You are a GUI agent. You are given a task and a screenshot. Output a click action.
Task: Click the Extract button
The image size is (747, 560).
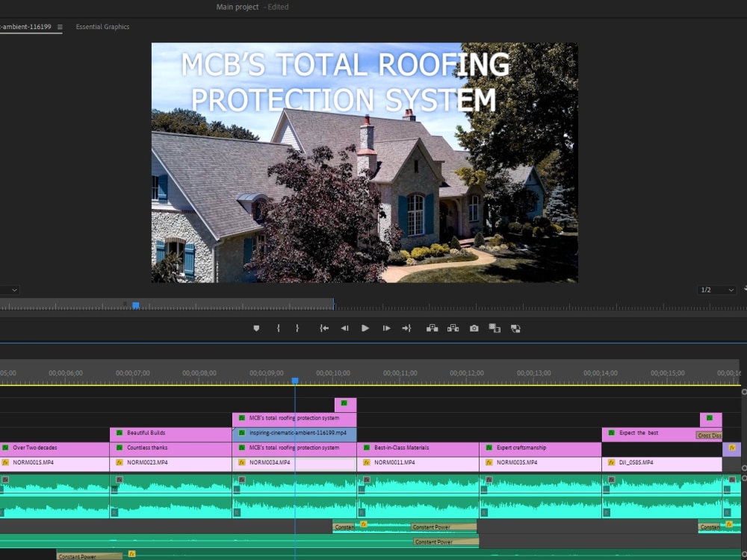pyautogui.click(x=453, y=328)
